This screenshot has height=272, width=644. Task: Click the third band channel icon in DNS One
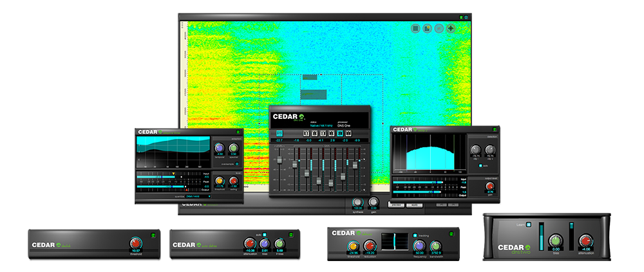click(323, 133)
